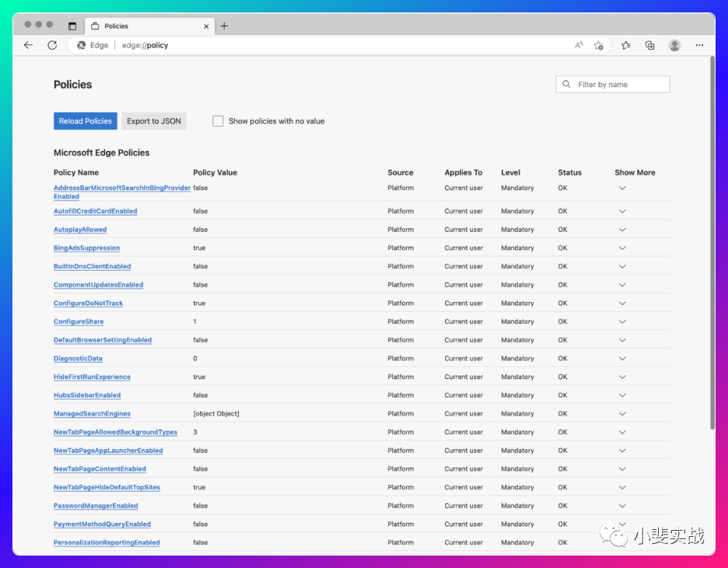This screenshot has height=568, width=728.
Task: Open the tab actions menu icon
Action: click(x=72, y=26)
